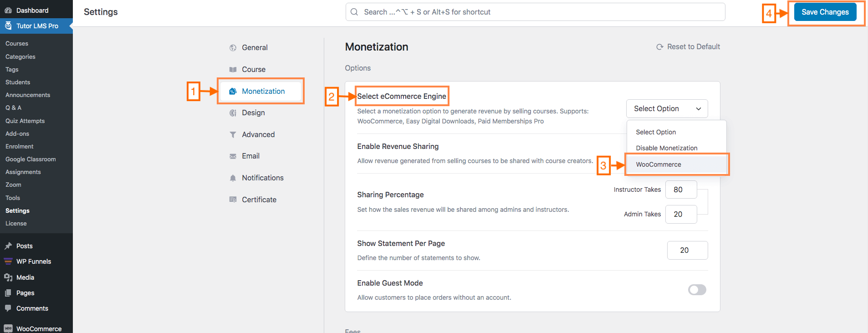This screenshot has height=333, width=868.
Task: Click the Reset to Default refresh icon
Action: click(659, 47)
